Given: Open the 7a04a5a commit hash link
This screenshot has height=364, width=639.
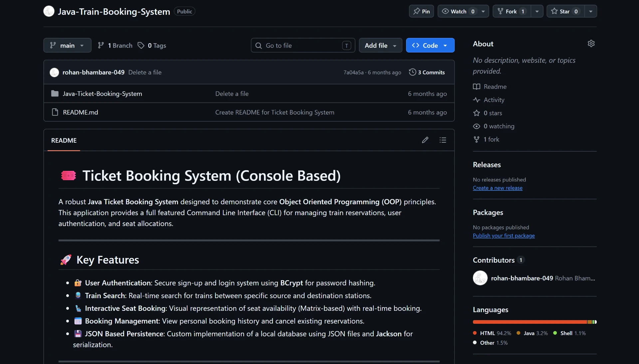Looking at the screenshot, I should (353, 72).
